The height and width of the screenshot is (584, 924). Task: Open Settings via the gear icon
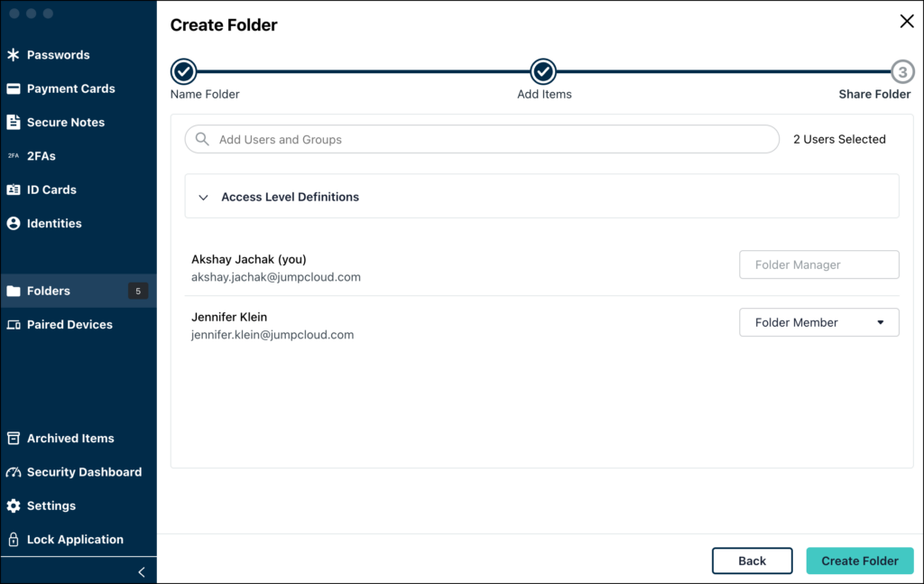point(15,505)
